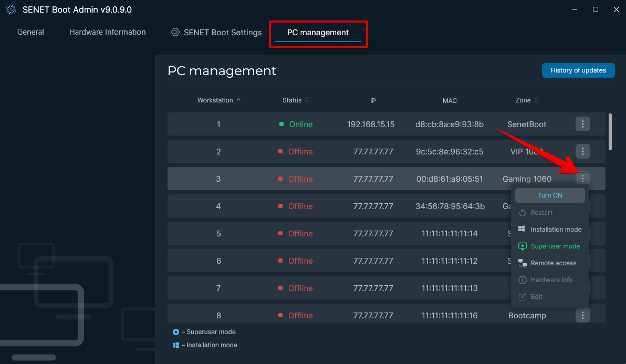Image resolution: width=626 pixels, height=364 pixels.
Task: Open History of updates
Action: click(x=578, y=70)
